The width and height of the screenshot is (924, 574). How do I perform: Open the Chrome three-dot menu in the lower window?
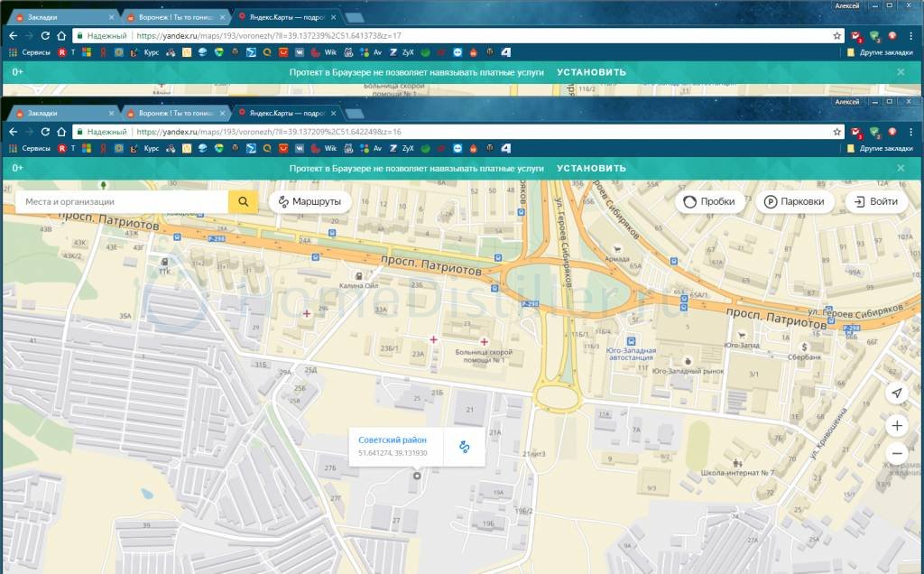pos(910,132)
